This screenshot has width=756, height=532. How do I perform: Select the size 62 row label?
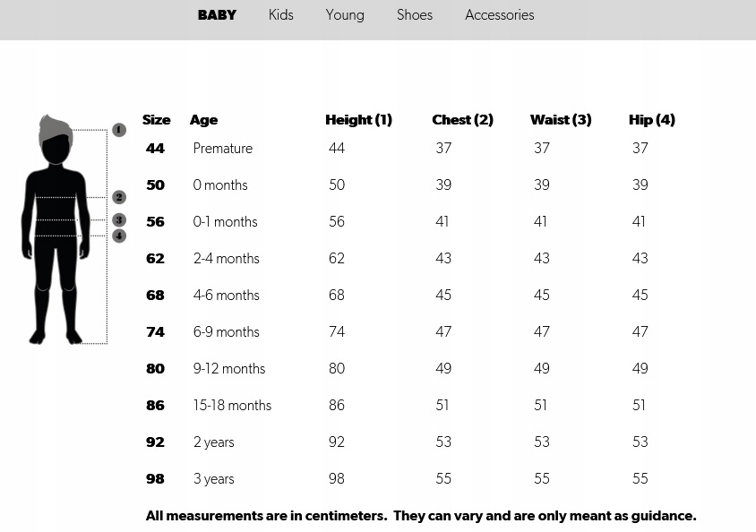click(156, 259)
